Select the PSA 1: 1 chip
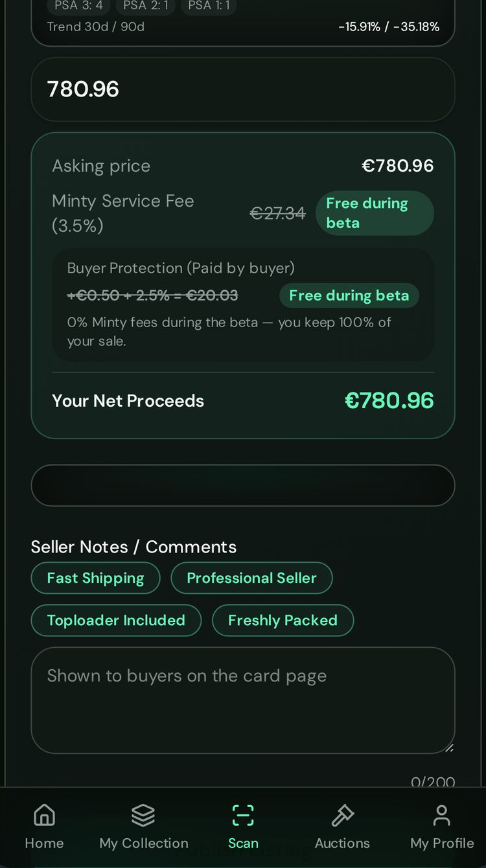Image resolution: width=486 pixels, height=868 pixels. 209,6
